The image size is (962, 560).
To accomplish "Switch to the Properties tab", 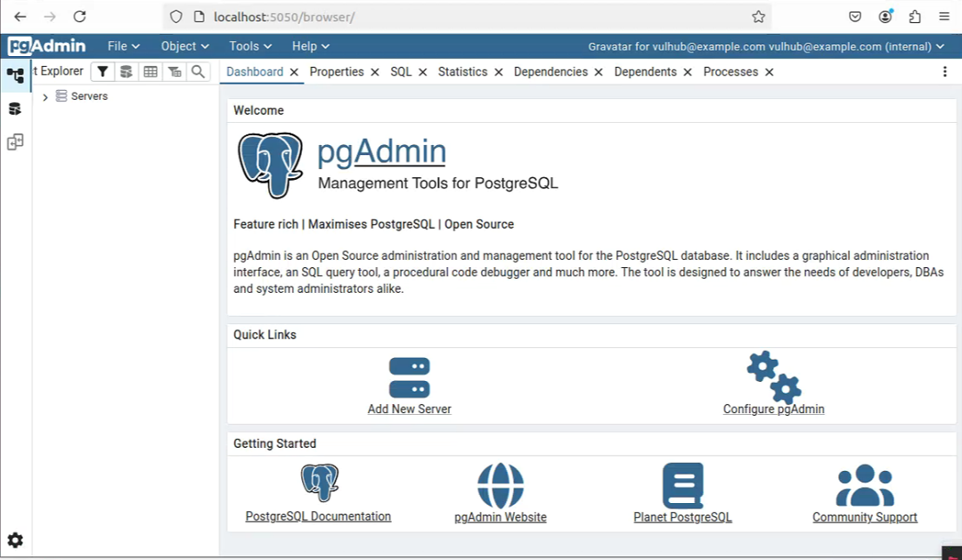I will pos(337,72).
